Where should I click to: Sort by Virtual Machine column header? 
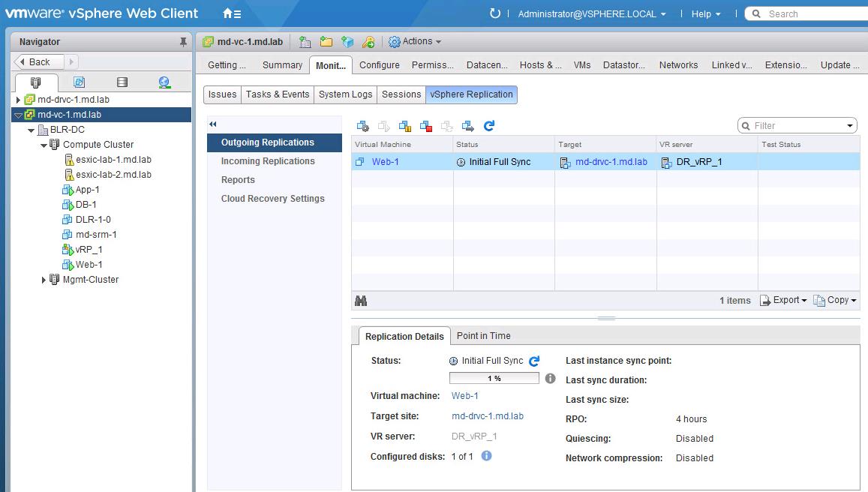point(402,145)
